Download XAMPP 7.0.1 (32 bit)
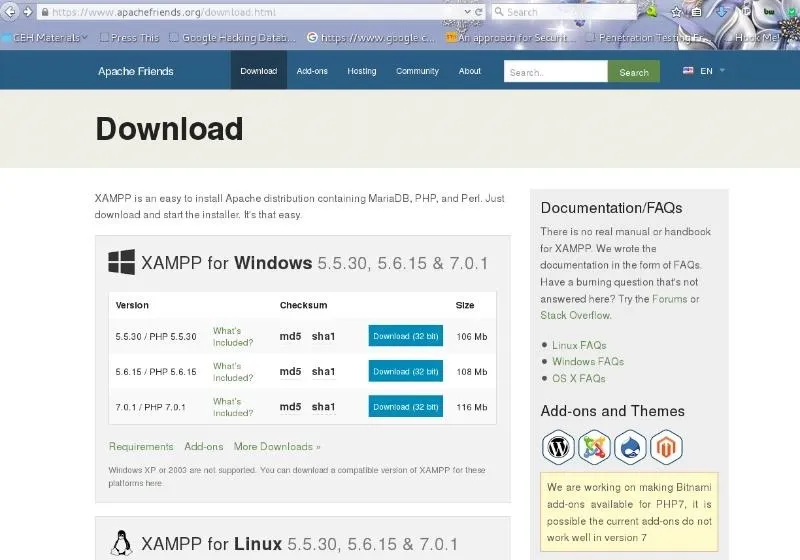This screenshot has width=800, height=560. 406,406
